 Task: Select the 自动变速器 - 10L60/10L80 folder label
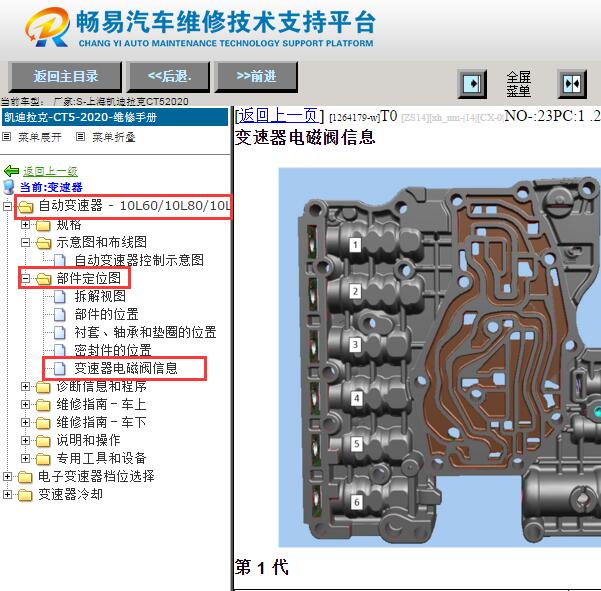134,206
